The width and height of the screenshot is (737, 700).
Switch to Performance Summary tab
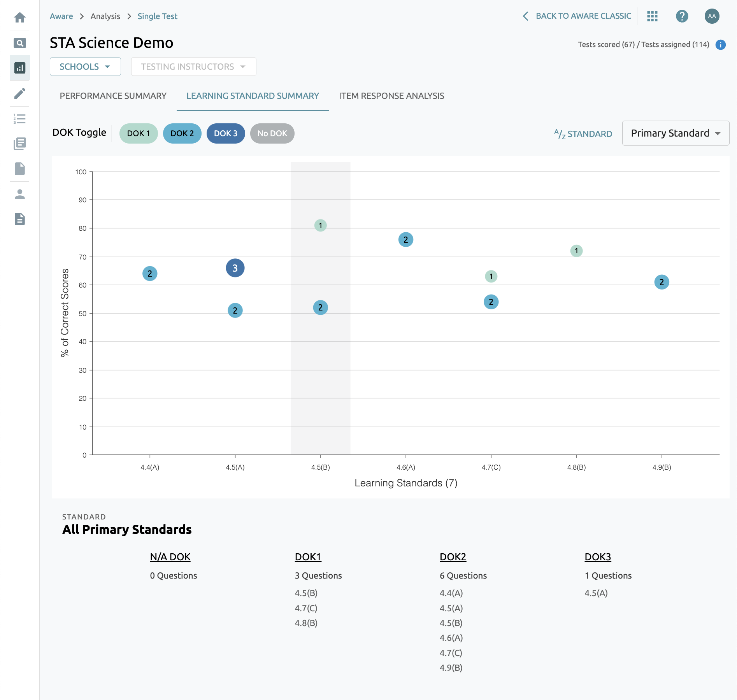click(113, 96)
